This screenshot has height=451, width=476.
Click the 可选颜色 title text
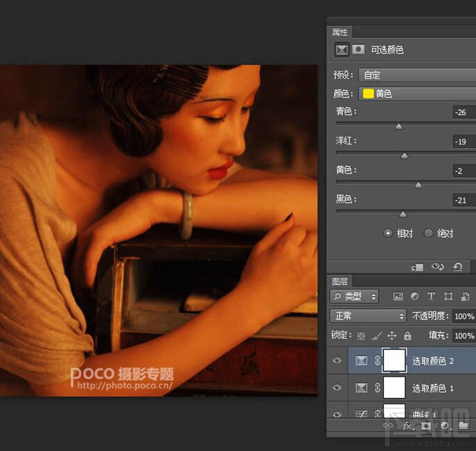tap(387, 50)
